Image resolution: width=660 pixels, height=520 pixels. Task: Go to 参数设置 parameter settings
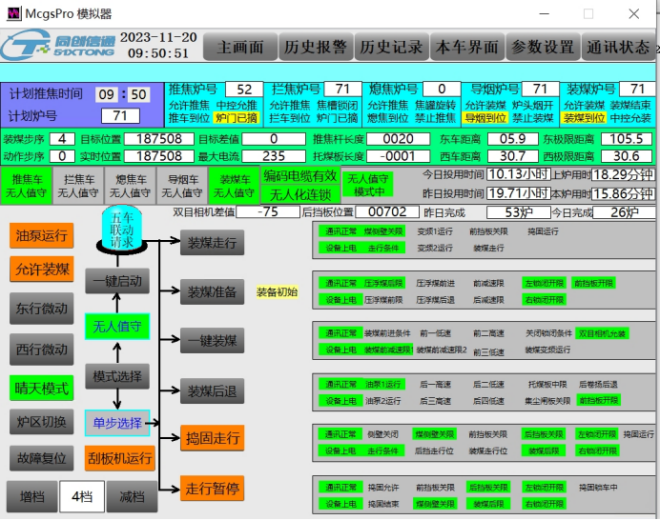pyautogui.click(x=543, y=47)
